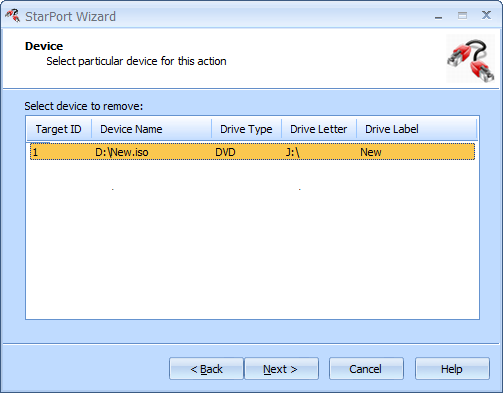Screen dimensions: 503x393
Task: Click Target ID value 1 in row
Action: click(x=36, y=152)
